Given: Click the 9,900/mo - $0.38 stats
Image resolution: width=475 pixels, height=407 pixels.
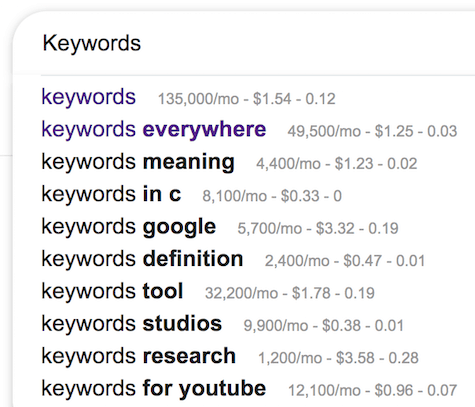Looking at the screenshot, I should point(324,325).
